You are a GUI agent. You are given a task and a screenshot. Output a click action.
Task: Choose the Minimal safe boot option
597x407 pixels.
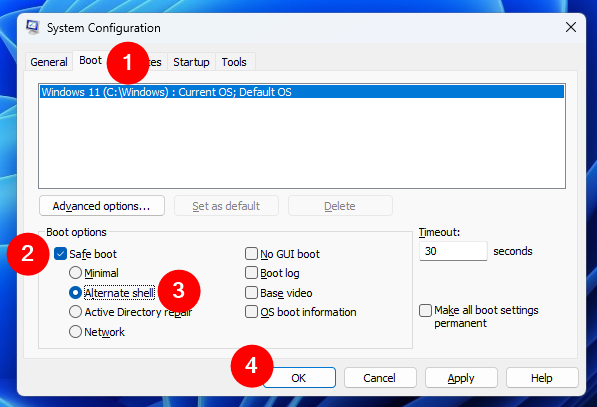point(75,273)
